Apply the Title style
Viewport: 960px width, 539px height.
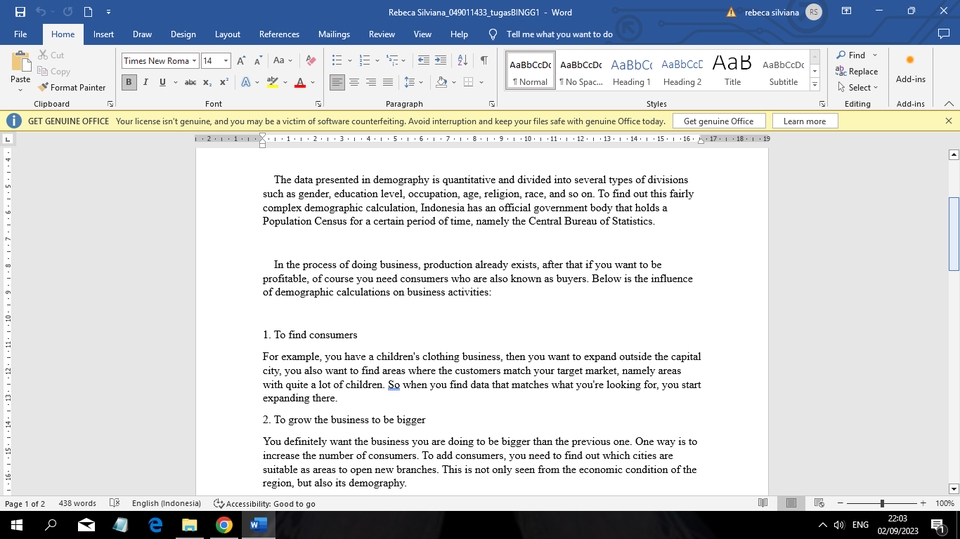click(x=732, y=71)
